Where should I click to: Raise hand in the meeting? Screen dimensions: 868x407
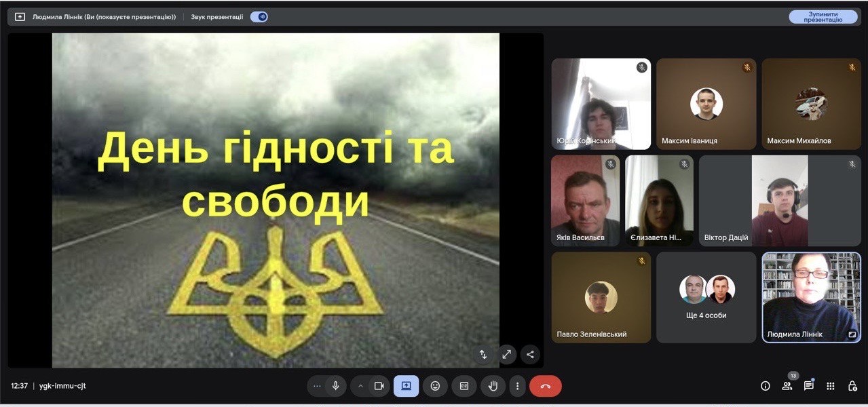point(493,386)
